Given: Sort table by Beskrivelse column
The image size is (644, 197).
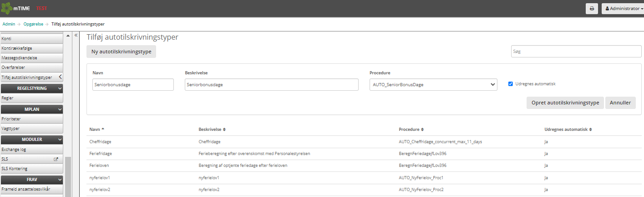Looking at the screenshot, I should 224,130.
